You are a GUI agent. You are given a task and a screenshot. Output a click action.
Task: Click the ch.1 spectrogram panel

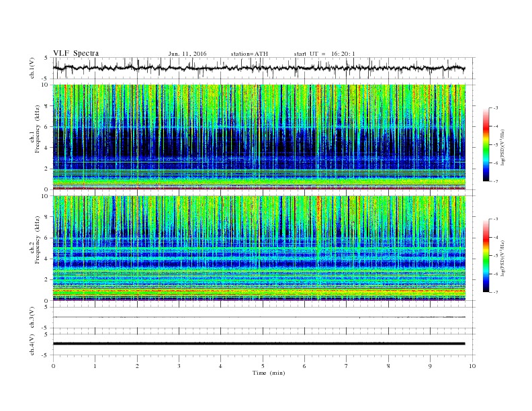click(259, 137)
